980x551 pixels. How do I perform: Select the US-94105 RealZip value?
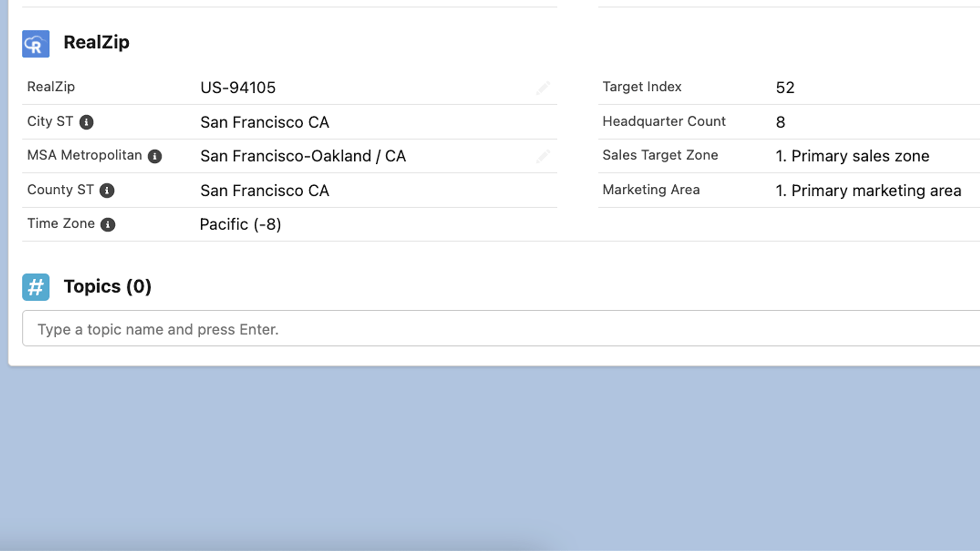point(238,88)
